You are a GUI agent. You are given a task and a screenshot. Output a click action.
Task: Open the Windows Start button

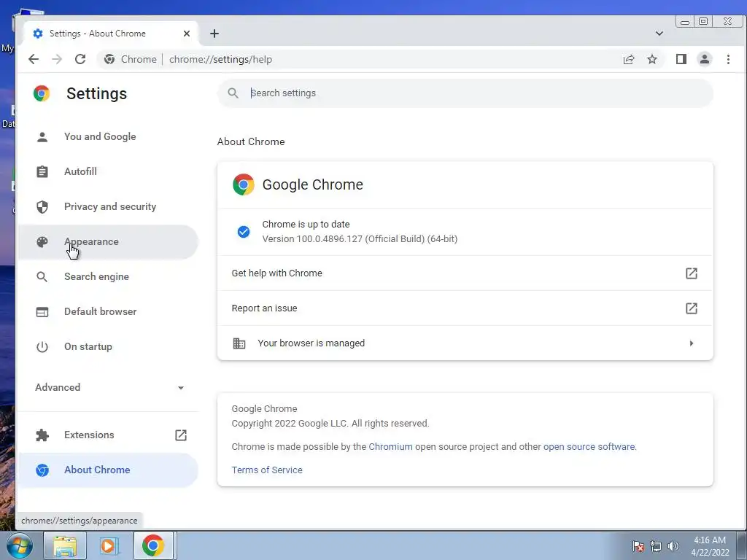click(19, 545)
